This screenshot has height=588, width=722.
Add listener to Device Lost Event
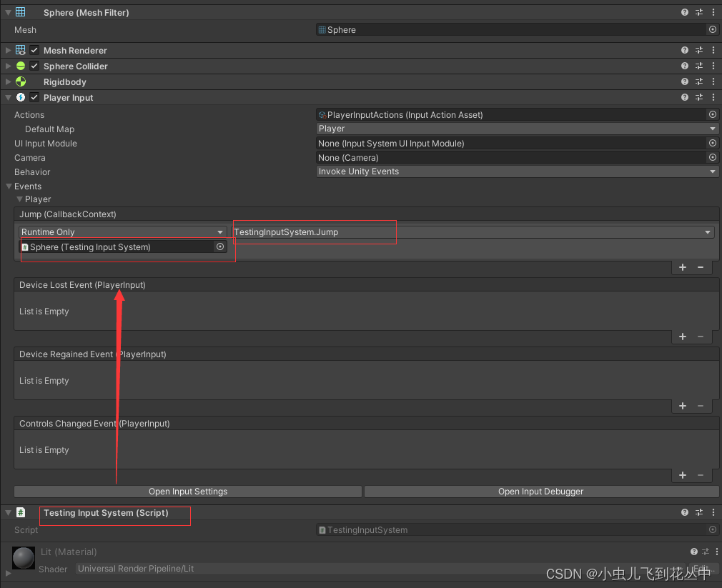[683, 337]
